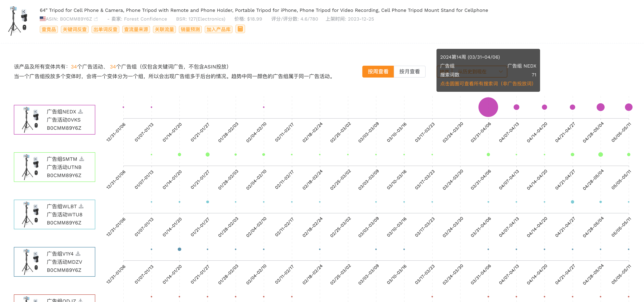Screen dimensions: 644x302
Task: Click the US flag icon beside ASIN
Action: tap(43, 19)
